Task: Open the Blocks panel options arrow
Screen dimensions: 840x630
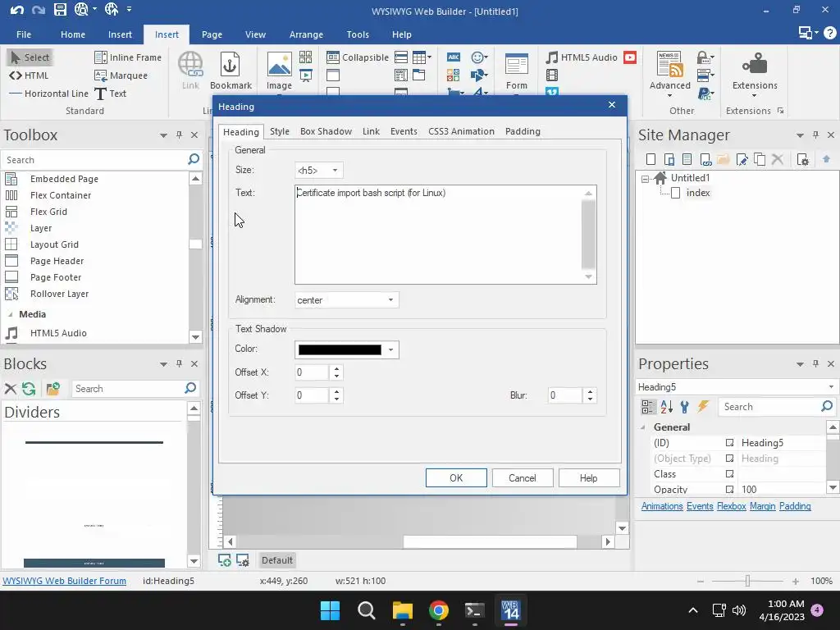Action: tap(163, 364)
